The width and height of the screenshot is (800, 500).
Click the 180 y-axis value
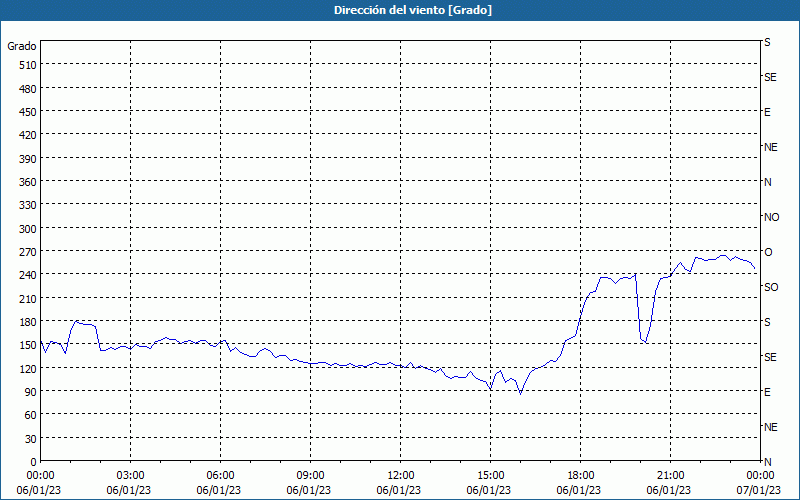click(29, 322)
